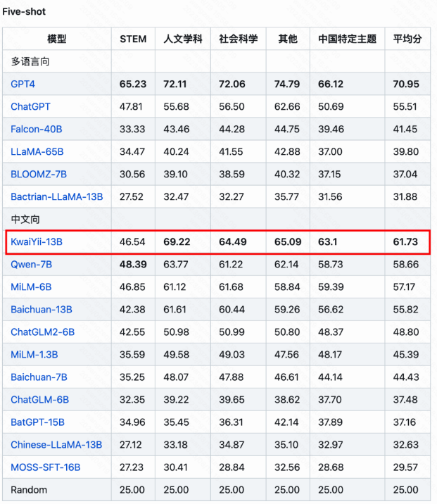Image resolution: width=437 pixels, height=504 pixels.
Task: Open the Chinese-LLaMA-13B link
Action: point(56,445)
